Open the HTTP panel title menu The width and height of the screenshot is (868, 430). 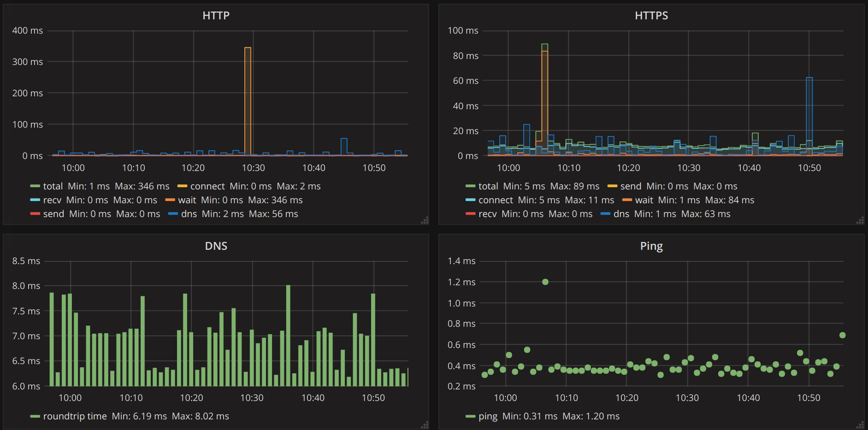pos(216,16)
